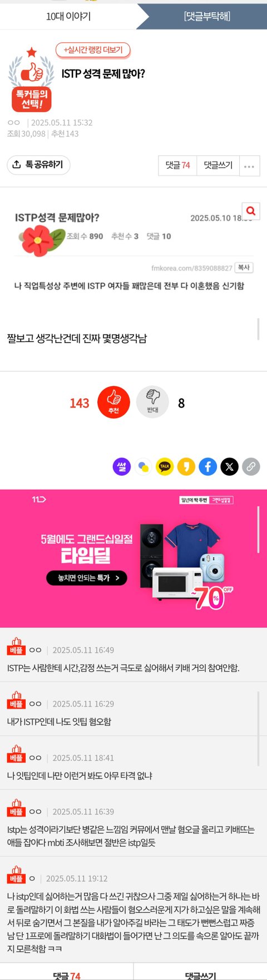
Task: Switch to the [댓글부탁해] tab
Action: (207, 16)
